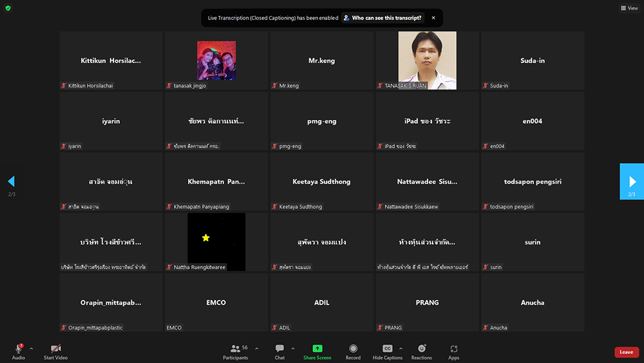Expand the caret next to Participants

[256, 348]
